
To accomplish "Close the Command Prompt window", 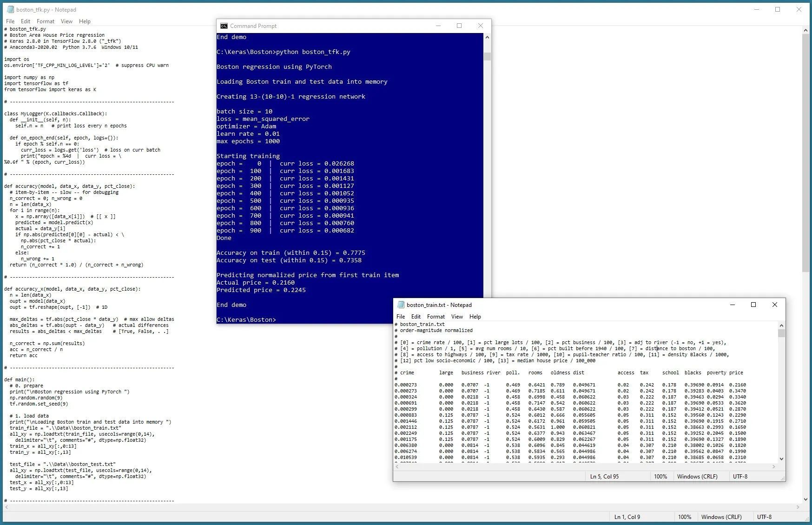I will (x=481, y=26).
